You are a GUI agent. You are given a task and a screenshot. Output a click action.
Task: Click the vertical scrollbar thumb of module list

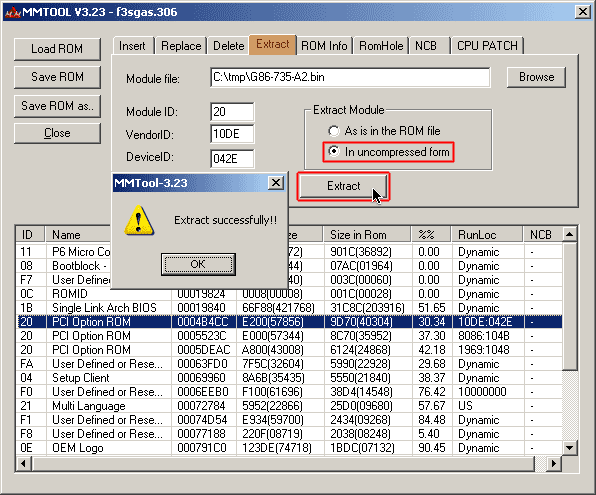tap(569, 306)
